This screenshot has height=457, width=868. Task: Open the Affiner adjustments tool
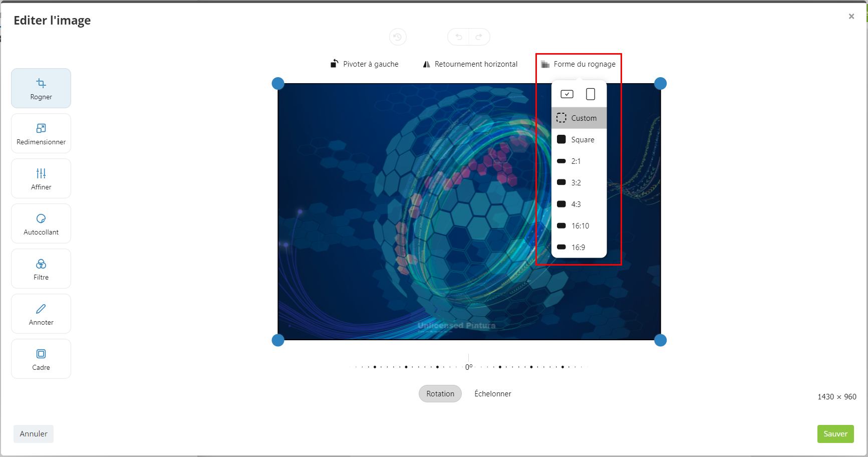(x=41, y=178)
